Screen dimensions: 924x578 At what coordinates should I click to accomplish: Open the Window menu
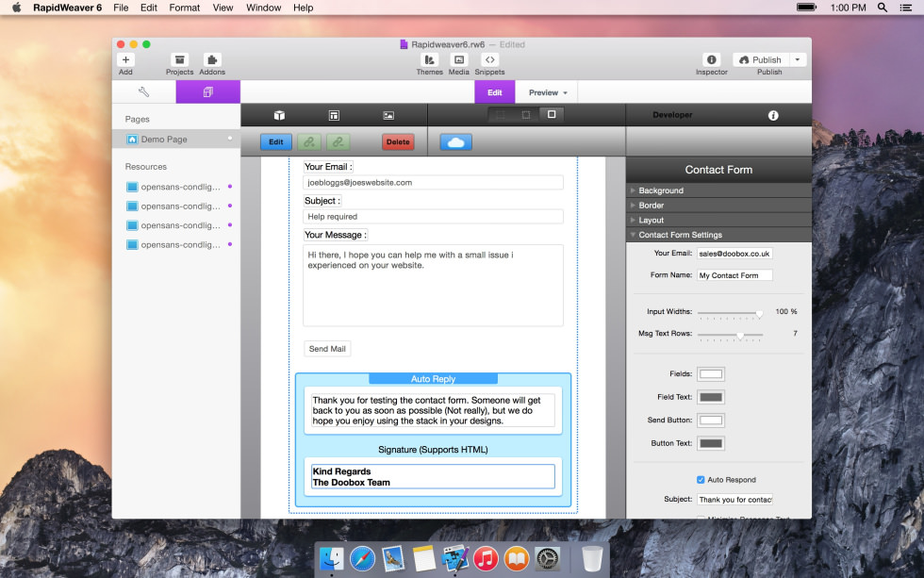[263, 8]
